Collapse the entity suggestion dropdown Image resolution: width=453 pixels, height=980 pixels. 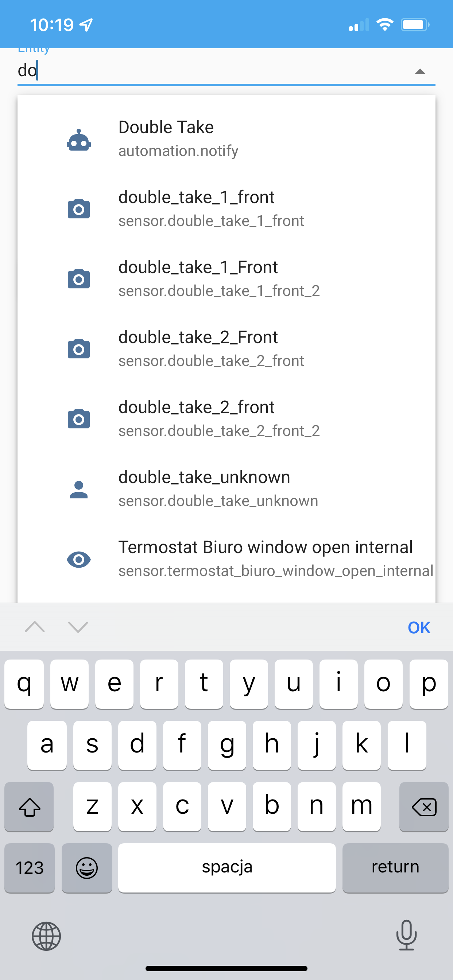(420, 71)
